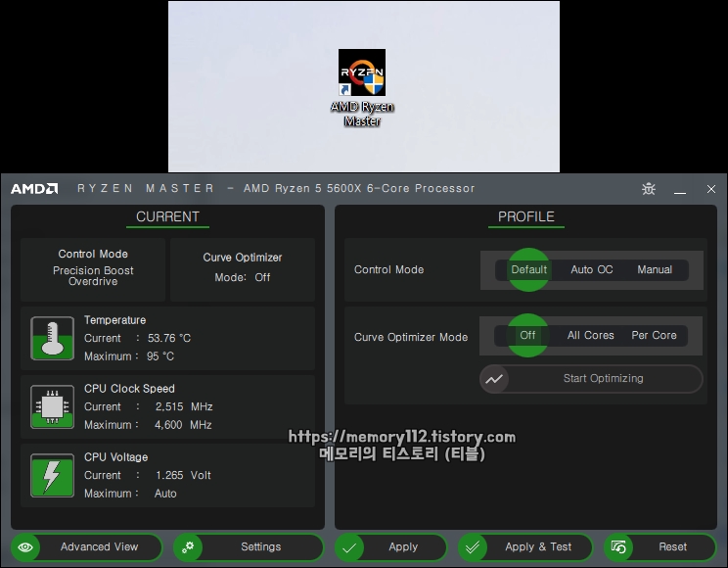Close the Ryzen Master window
The width and height of the screenshot is (728, 568).
pos(710,189)
